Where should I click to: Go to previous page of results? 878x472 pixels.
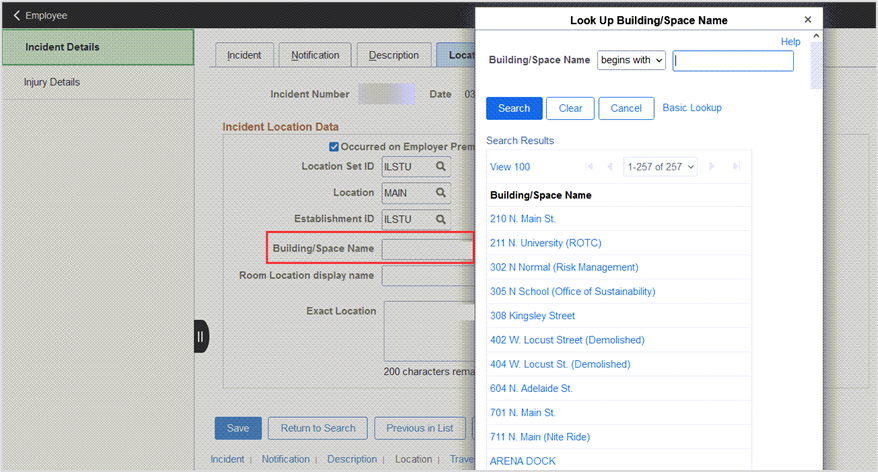tap(610, 166)
